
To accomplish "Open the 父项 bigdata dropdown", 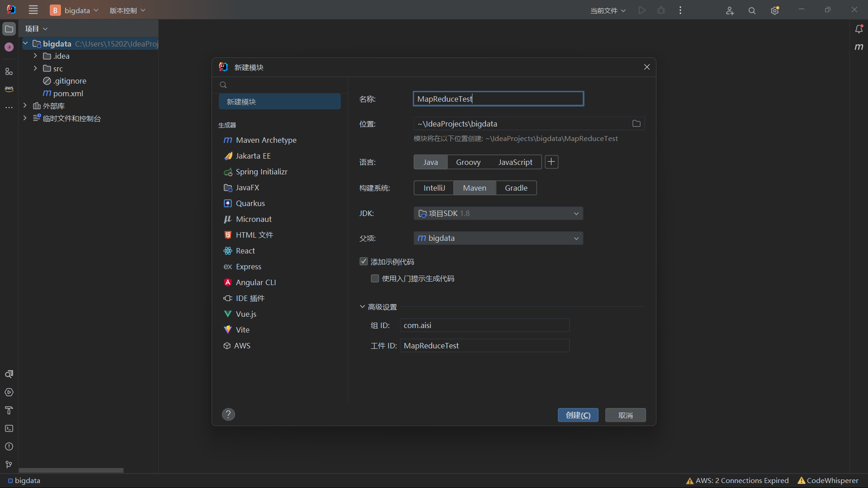I will click(498, 238).
